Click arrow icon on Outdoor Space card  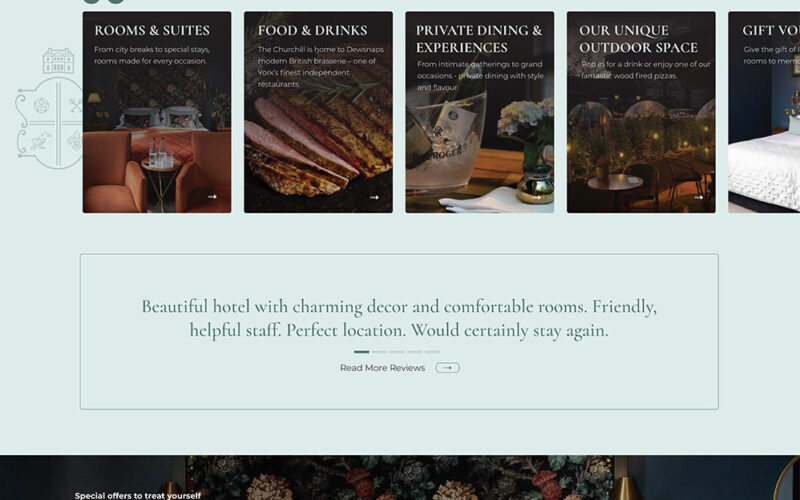[698, 197]
